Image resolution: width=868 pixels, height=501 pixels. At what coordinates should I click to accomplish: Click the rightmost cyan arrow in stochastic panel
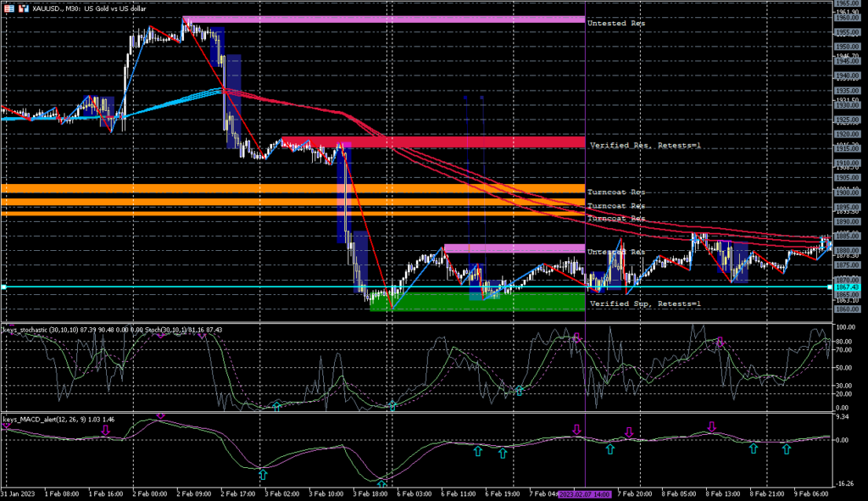tap(520, 390)
